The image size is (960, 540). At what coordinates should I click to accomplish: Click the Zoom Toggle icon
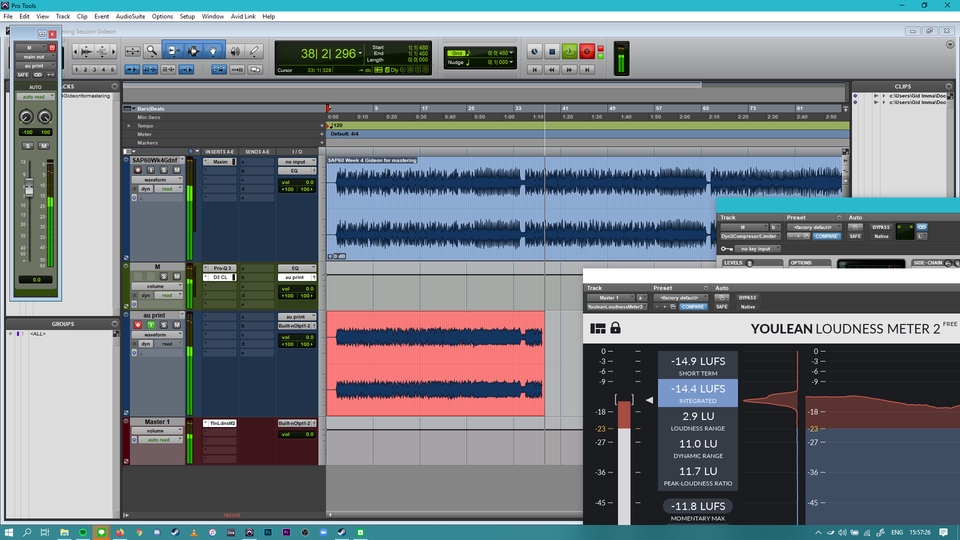point(132,51)
